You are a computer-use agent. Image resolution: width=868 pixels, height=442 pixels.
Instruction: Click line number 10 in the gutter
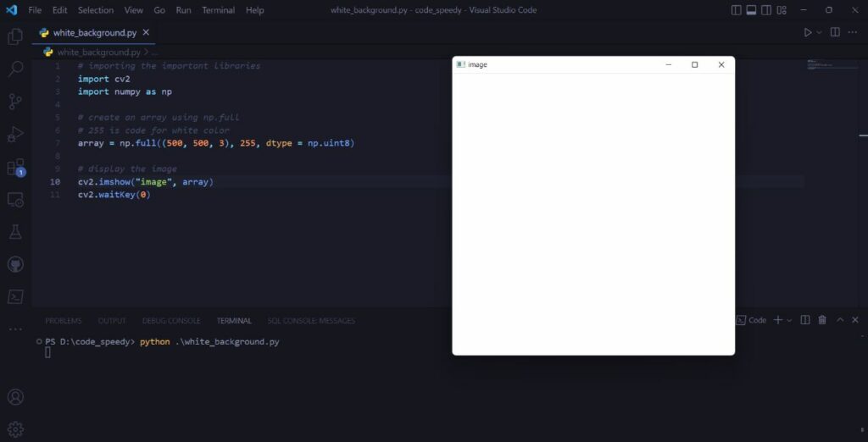[55, 182]
